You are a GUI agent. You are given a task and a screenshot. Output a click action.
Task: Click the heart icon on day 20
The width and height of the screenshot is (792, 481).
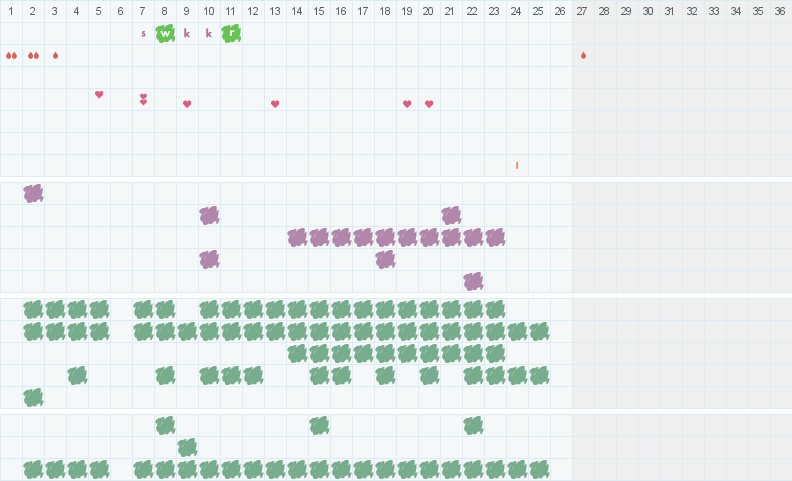pyautogui.click(x=429, y=104)
